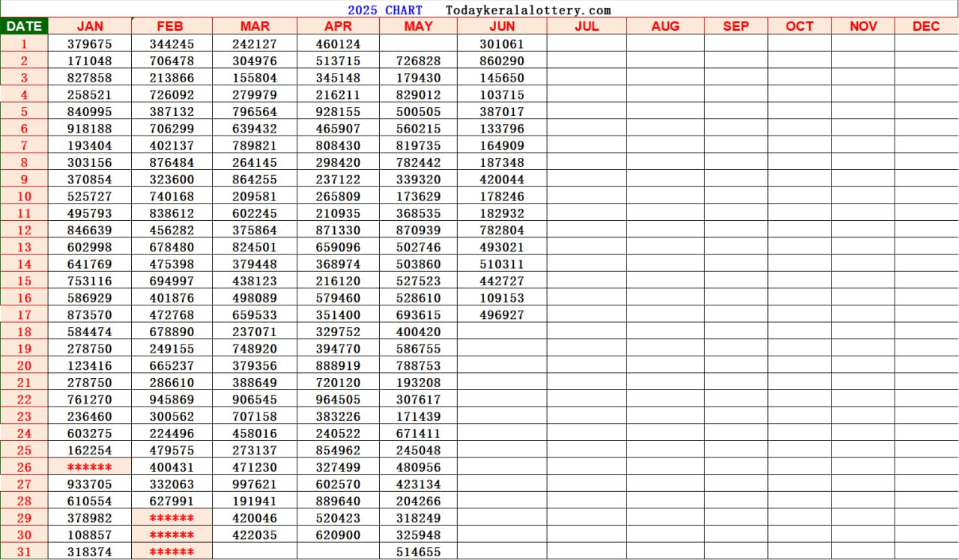Click the OCT column header
The width and height of the screenshot is (959, 560).
[x=799, y=26]
